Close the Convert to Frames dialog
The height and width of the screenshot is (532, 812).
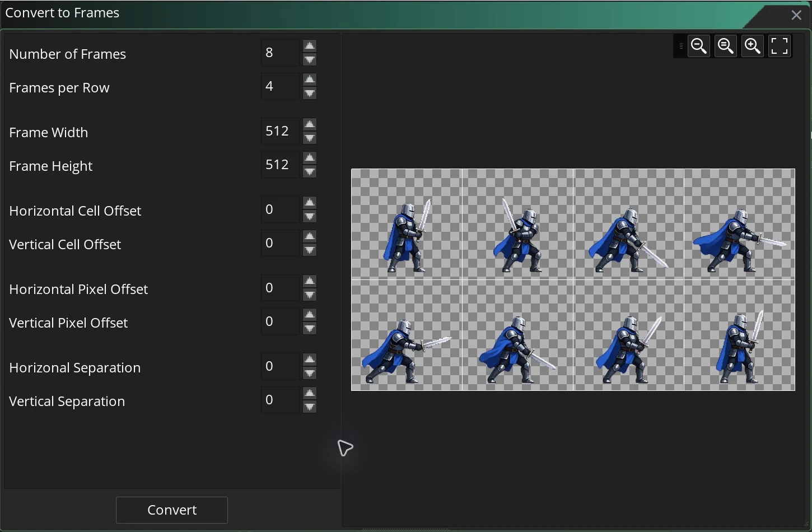[x=796, y=15]
